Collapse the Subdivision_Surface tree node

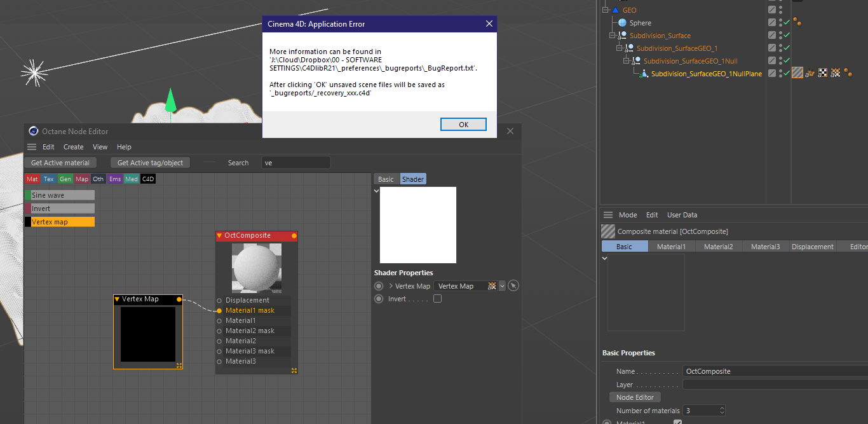point(613,36)
